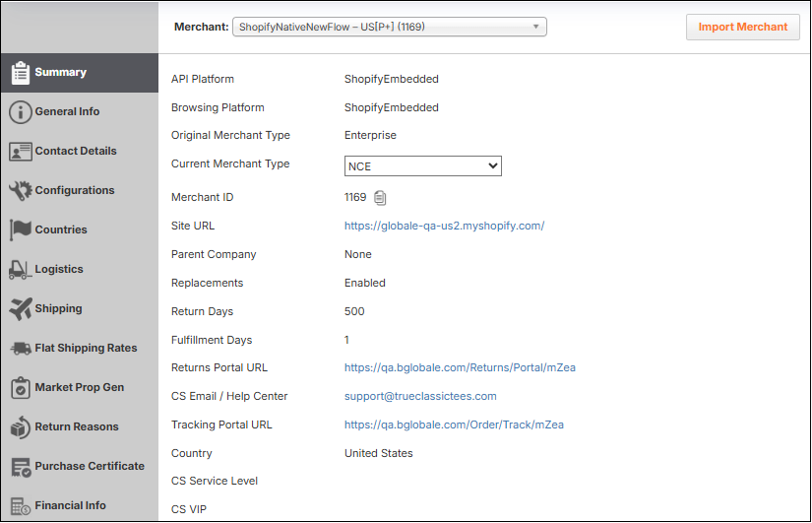Click the Countries flag icon

click(x=21, y=229)
